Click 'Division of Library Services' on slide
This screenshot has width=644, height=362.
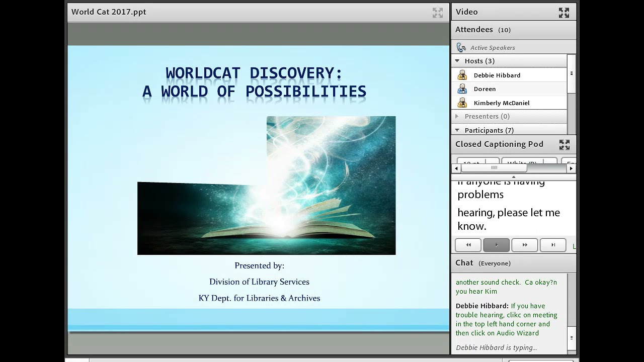click(x=259, y=282)
